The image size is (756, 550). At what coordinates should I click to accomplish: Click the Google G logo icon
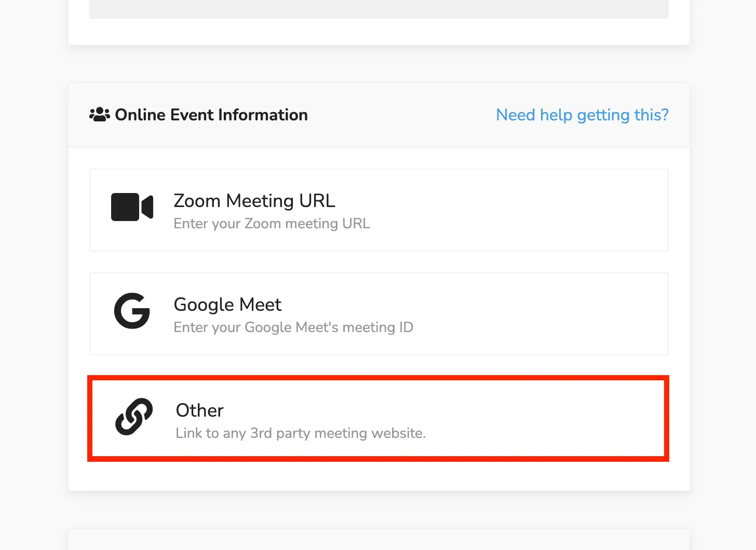click(x=132, y=311)
